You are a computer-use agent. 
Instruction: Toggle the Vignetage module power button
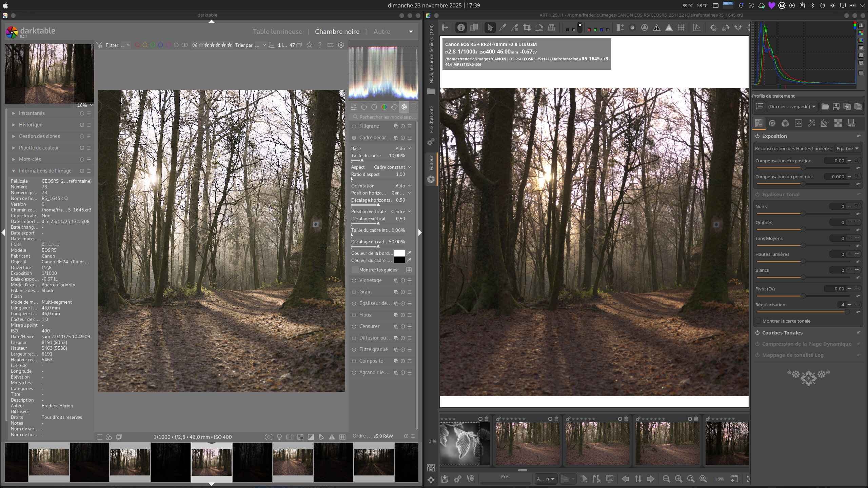coord(354,280)
